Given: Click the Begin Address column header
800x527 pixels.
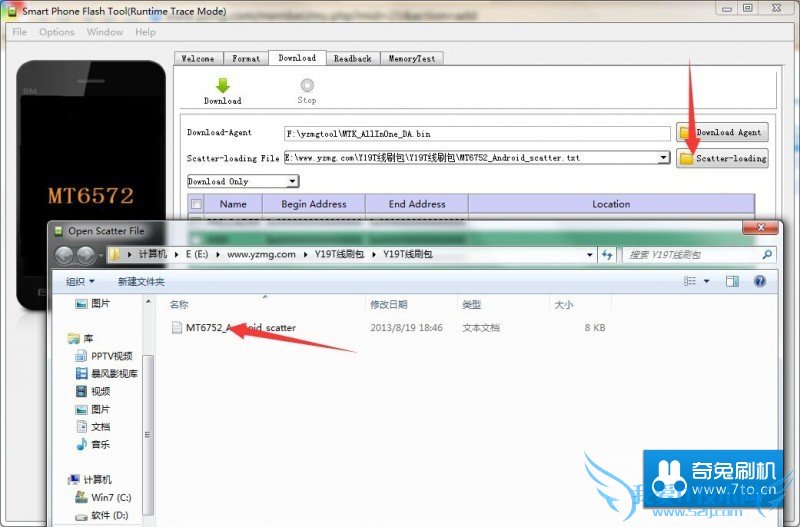Looking at the screenshot, I should [x=314, y=204].
